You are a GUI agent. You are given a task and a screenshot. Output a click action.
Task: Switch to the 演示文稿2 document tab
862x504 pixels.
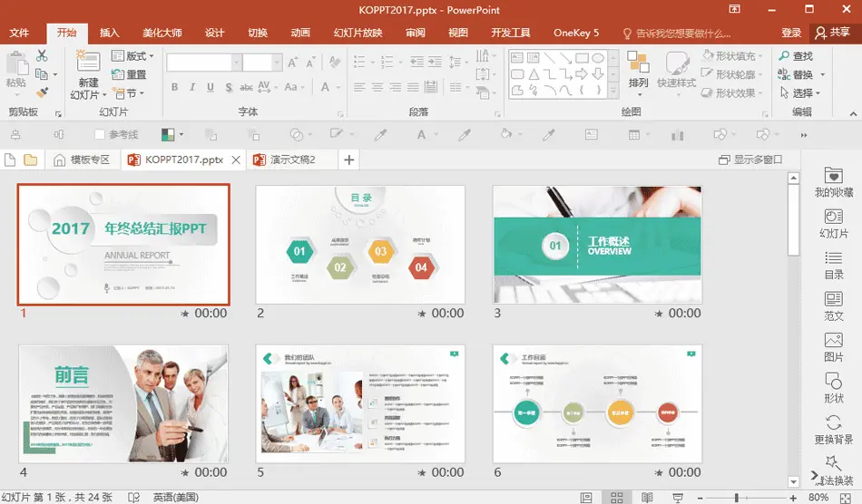pos(292,160)
